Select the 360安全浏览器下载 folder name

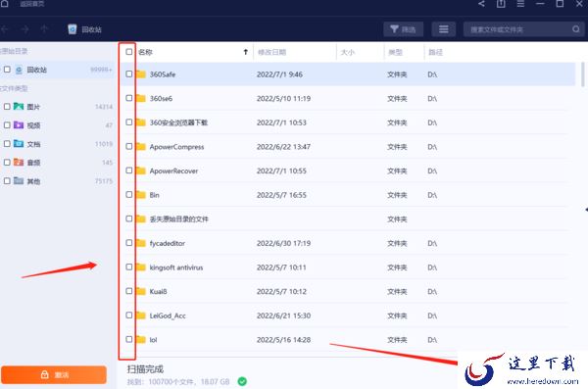(x=178, y=122)
